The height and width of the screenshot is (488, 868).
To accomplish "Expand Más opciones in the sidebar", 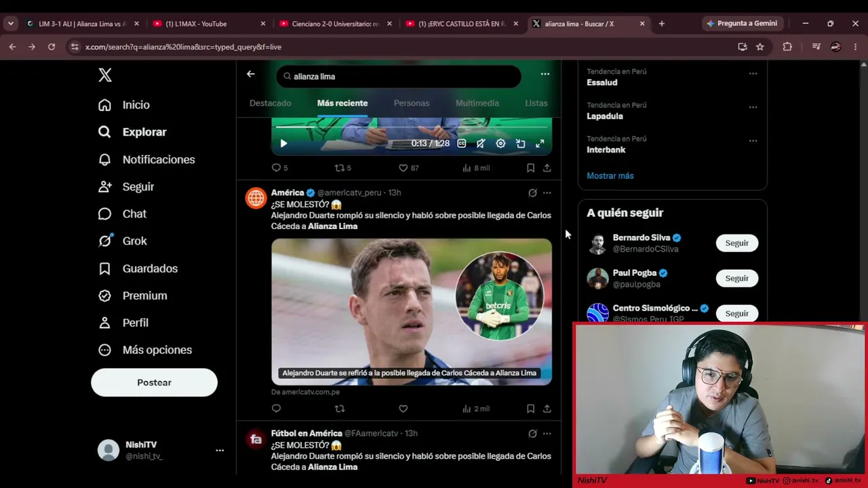I will (x=145, y=350).
